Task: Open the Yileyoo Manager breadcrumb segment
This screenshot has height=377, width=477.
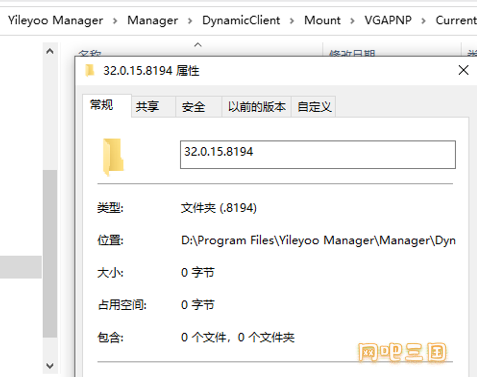Action: (55, 20)
